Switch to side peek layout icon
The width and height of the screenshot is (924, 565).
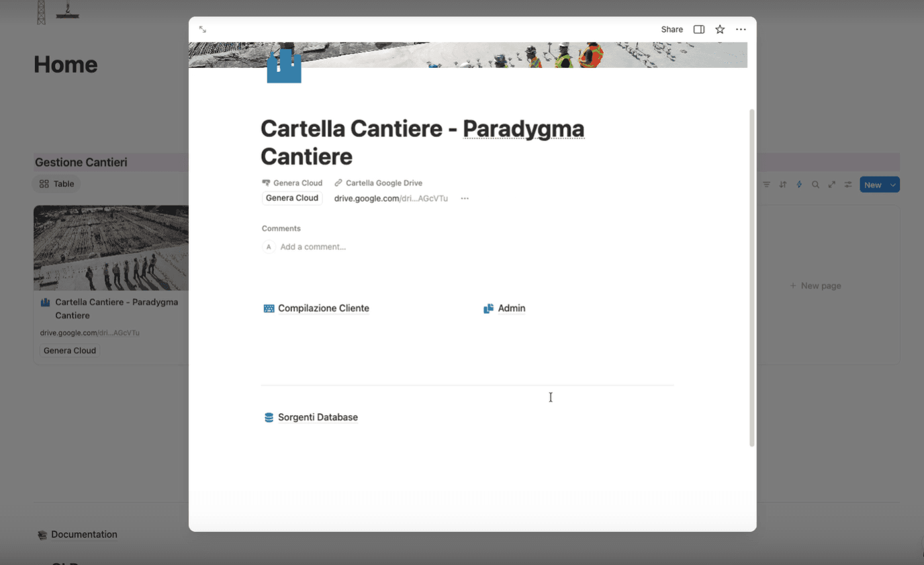point(698,29)
